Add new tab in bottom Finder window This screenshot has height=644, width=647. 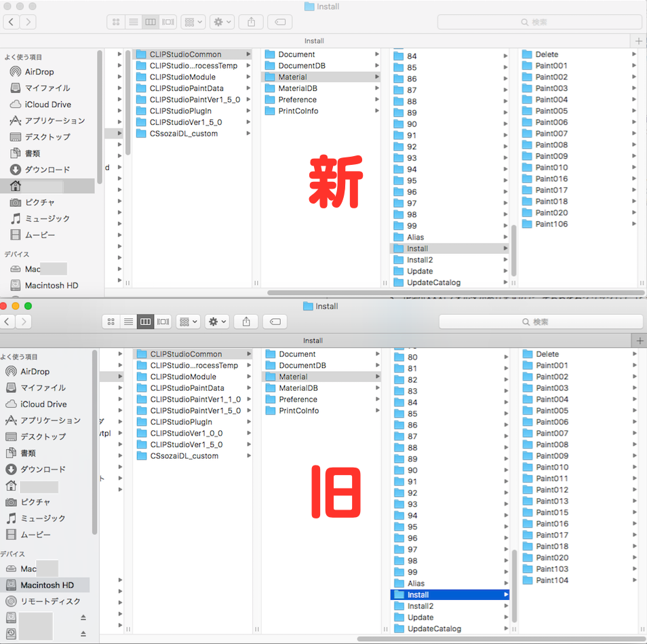[x=640, y=341]
